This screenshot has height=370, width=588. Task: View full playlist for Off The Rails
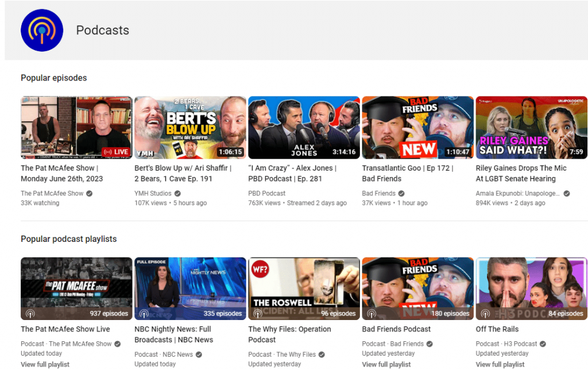[x=500, y=364]
